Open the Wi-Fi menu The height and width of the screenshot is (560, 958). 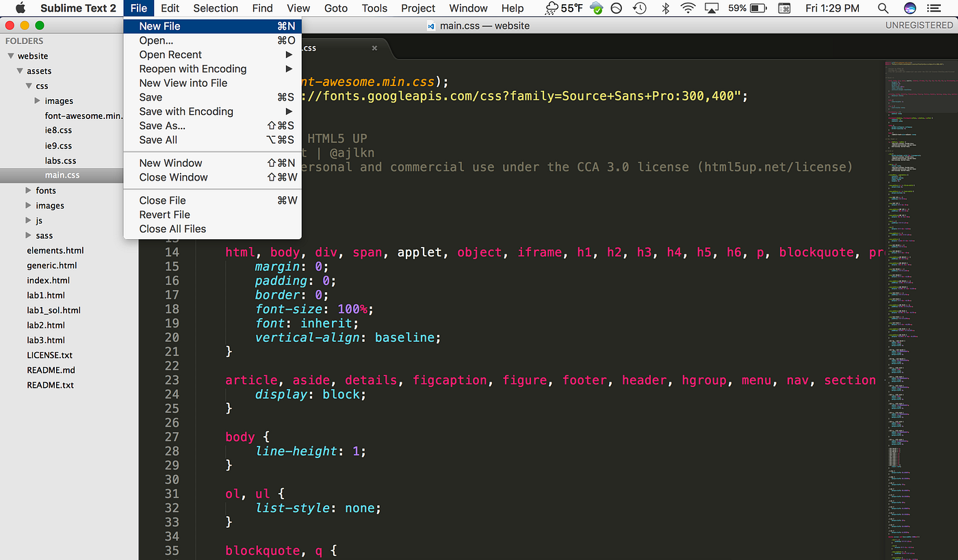(x=689, y=8)
